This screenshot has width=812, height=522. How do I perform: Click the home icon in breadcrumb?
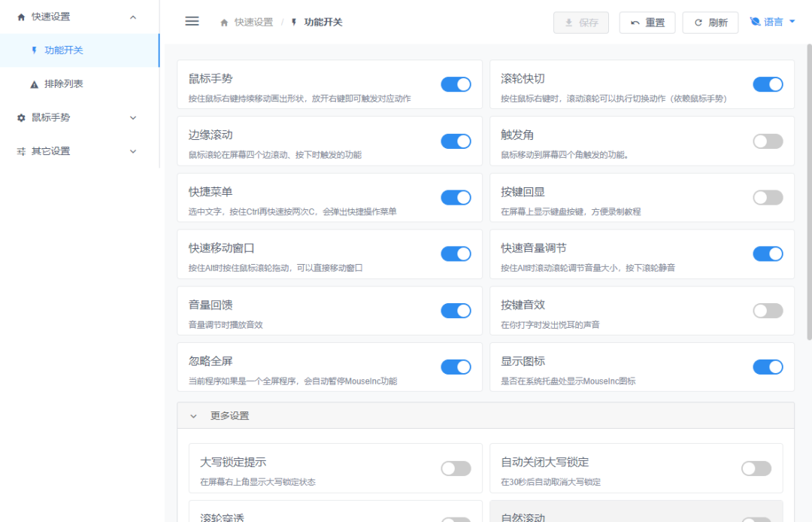click(224, 23)
